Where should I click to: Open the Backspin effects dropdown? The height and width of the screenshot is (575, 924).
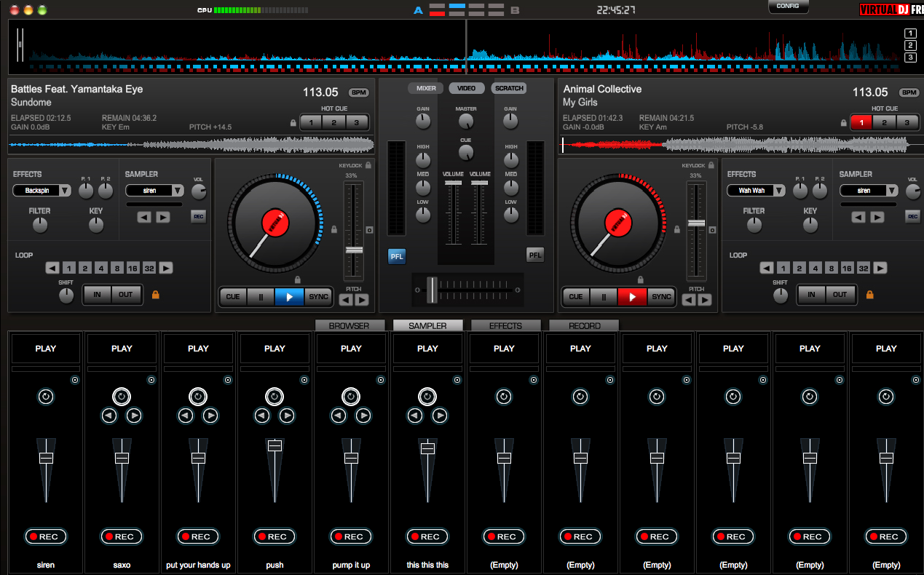pyautogui.click(x=42, y=191)
